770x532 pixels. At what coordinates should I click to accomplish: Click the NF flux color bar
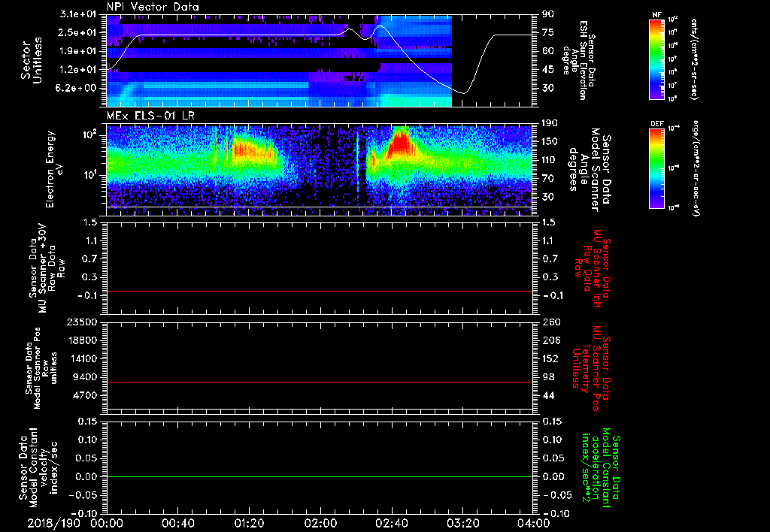pyautogui.click(x=657, y=59)
